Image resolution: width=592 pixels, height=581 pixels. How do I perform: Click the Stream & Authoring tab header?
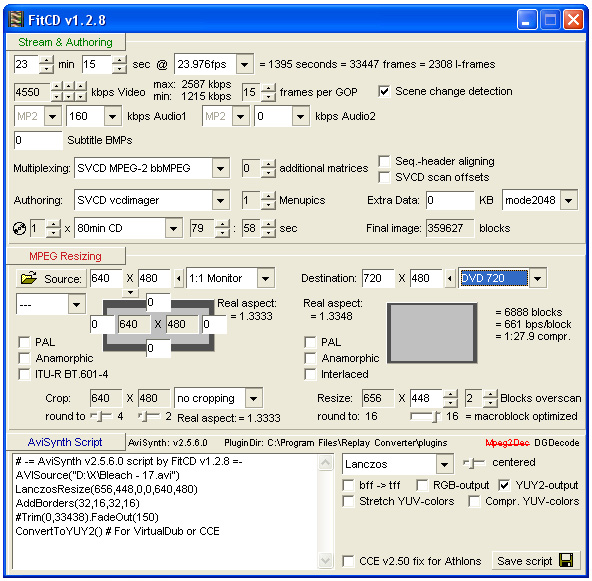[65, 42]
